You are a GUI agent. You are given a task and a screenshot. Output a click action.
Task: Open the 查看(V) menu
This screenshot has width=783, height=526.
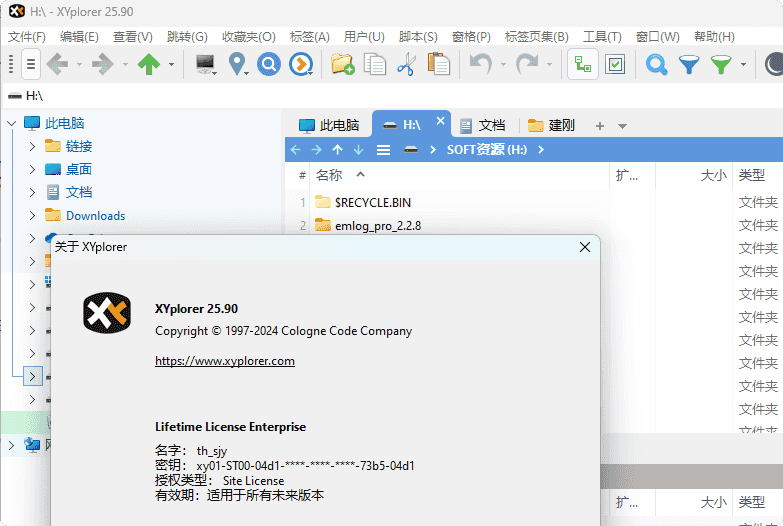132,36
